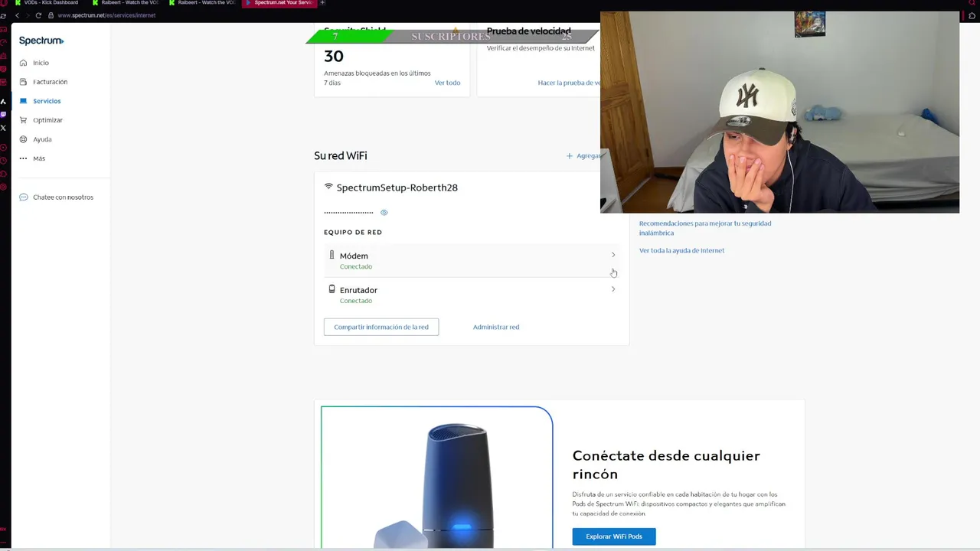Click the Módem label
This screenshot has height=551, width=980.
pos(354,256)
